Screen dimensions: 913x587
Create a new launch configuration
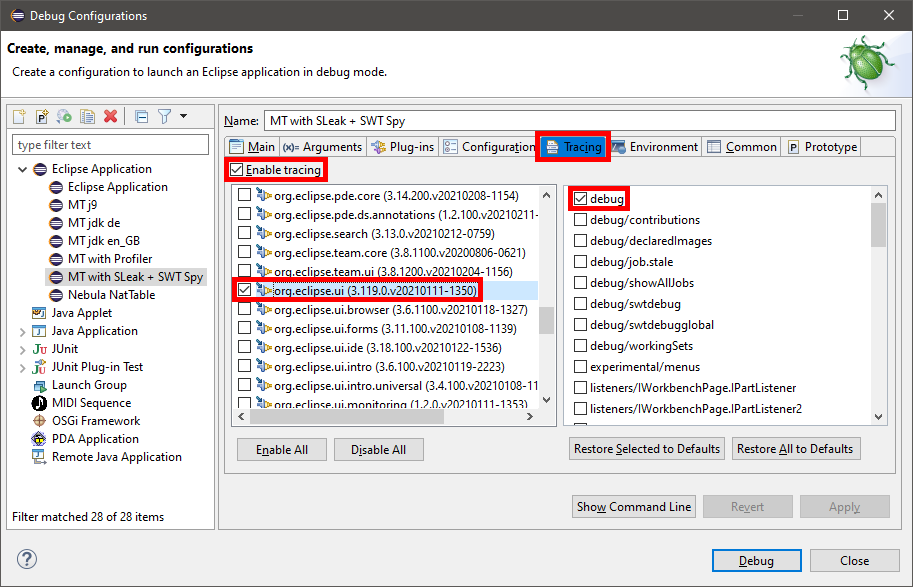click(x=19, y=116)
